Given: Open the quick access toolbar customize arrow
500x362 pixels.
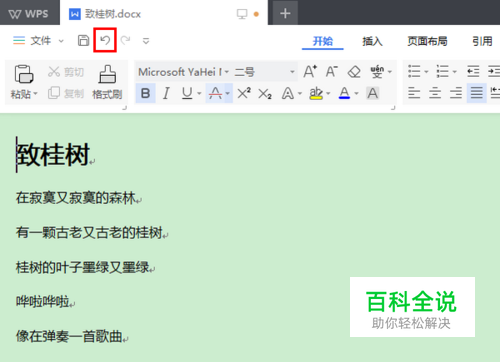Looking at the screenshot, I should [146, 41].
